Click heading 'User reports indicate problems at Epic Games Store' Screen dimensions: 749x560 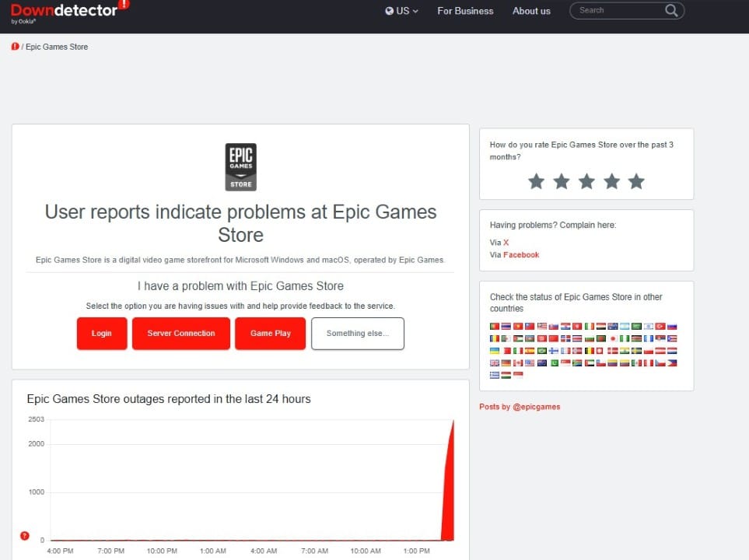(x=241, y=223)
